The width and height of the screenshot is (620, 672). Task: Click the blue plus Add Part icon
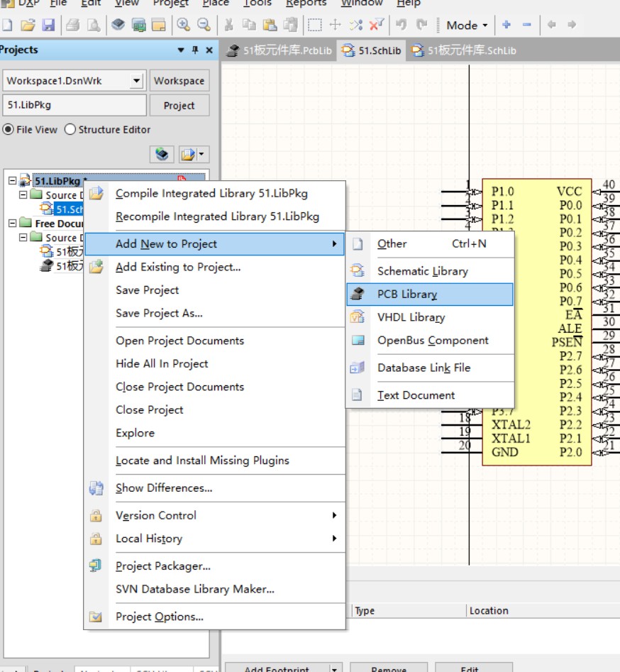tap(506, 25)
